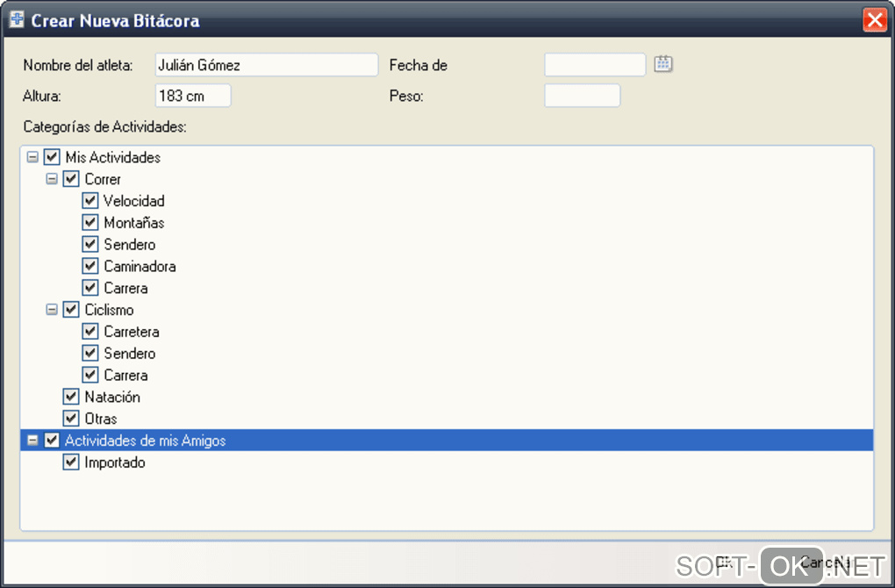The image size is (895, 588).
Task: Open the calendar date picker icon
Action: 662,64
